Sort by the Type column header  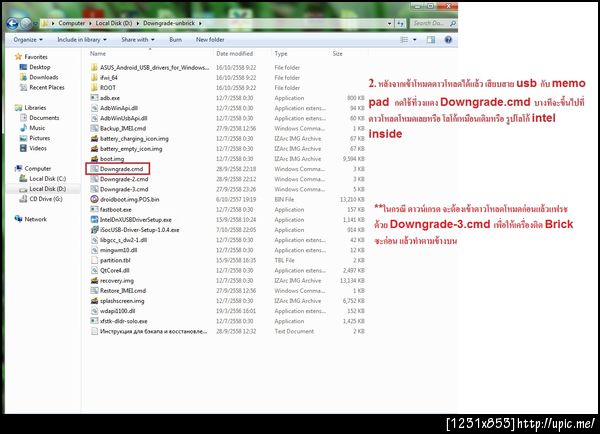280,54
